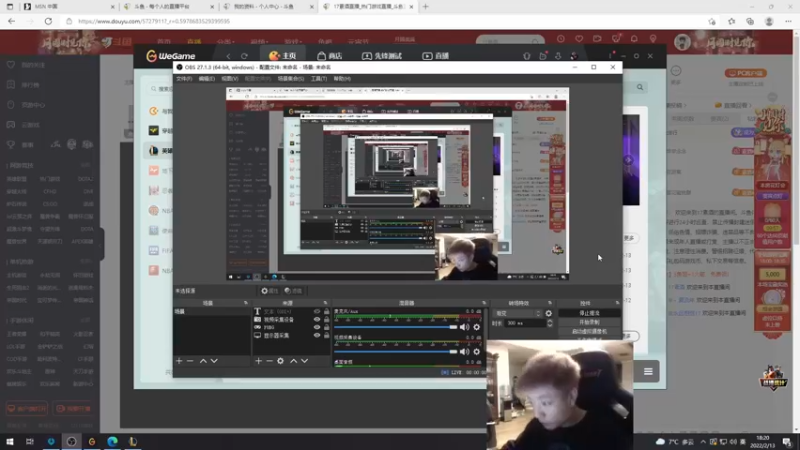800x450 pixels.
Task: Click the 视频采集设备 volume slider
Action: [x=396, y=352]
